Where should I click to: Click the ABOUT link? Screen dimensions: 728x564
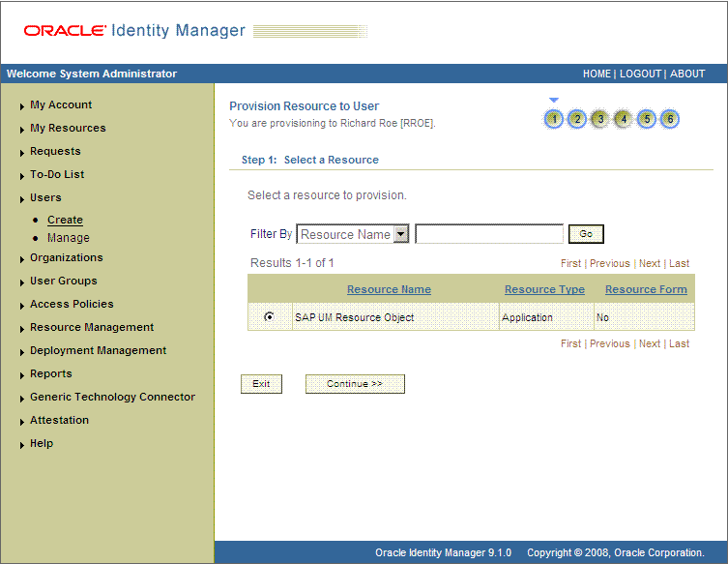[x=687, y=74]
